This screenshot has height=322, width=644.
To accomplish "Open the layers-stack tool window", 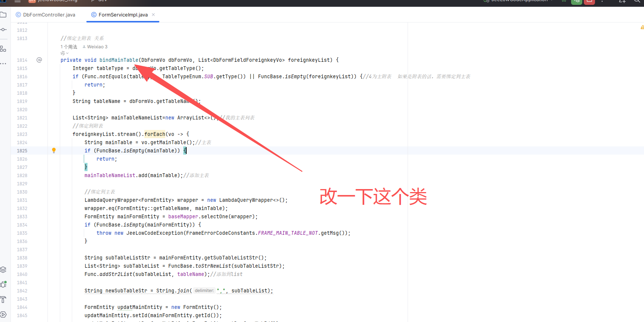I will (3, 270).
